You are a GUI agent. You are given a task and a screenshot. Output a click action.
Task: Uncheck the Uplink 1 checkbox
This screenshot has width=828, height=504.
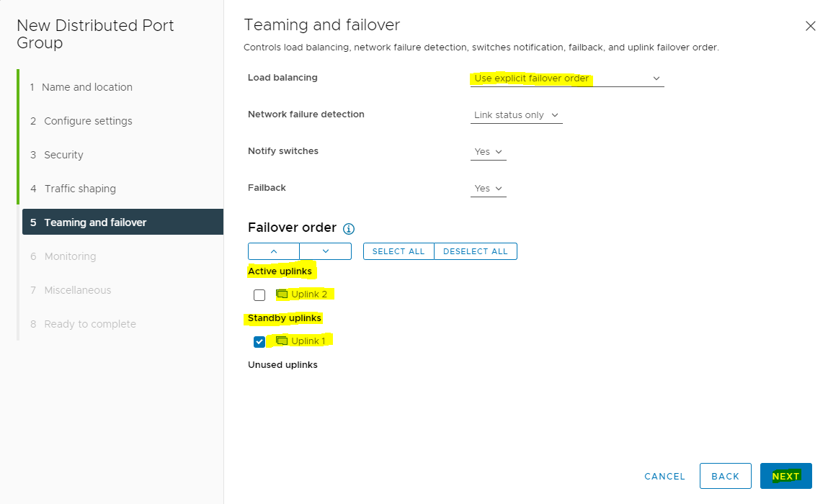(259, 342)
